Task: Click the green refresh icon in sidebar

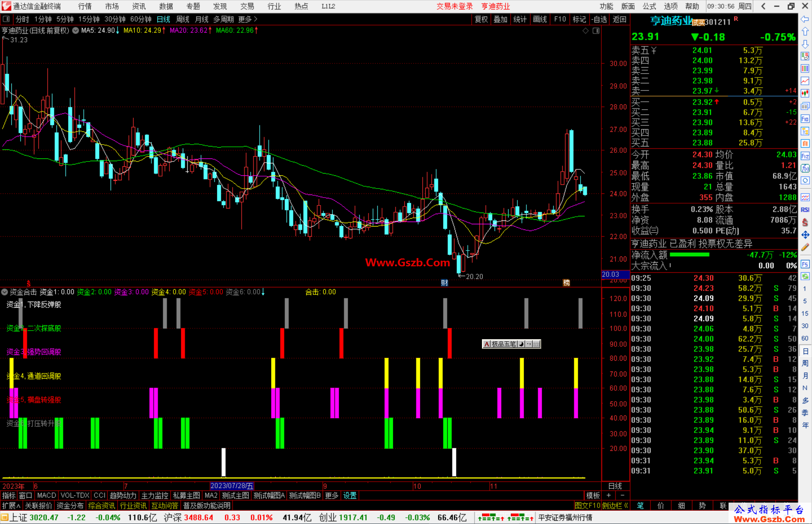Action: tap(805, 277)
